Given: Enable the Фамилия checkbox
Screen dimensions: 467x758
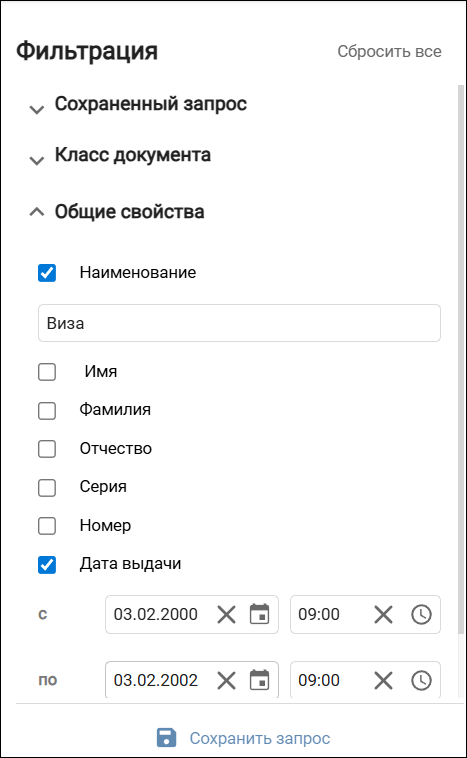Looking at the screenshot, I should pyautogui.click(x=47, y=410).
